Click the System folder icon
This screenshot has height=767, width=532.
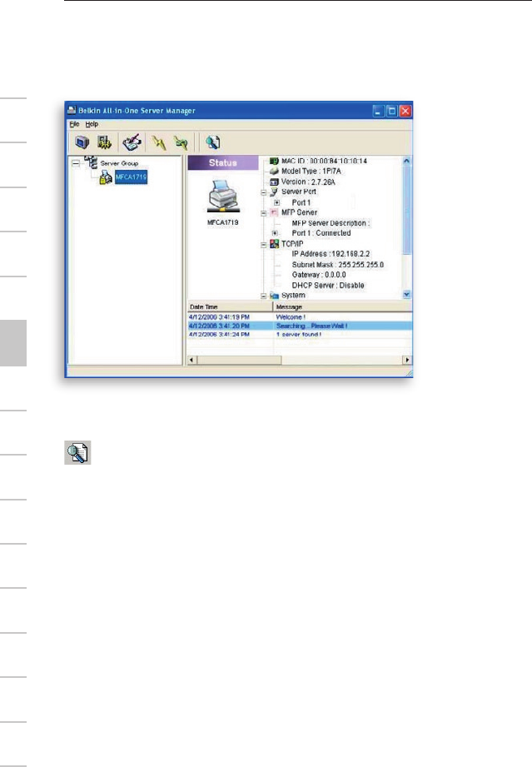point(274,296)
